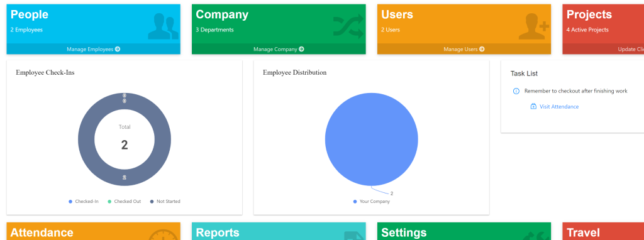Click the arrow icon beside Manage Employees
The height and width of the screenshot is (240, 644).
[118, 49]
